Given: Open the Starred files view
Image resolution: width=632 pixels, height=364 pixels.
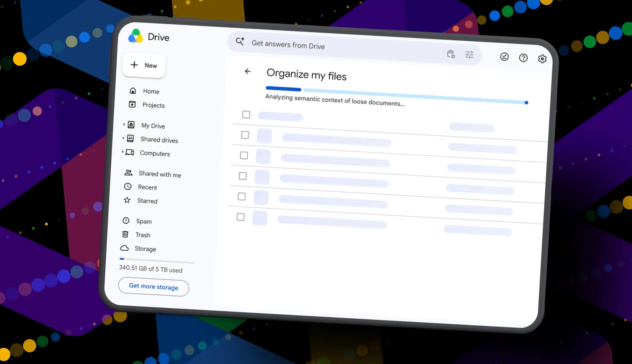Looking at the screenshot, I should click(147, 201).
